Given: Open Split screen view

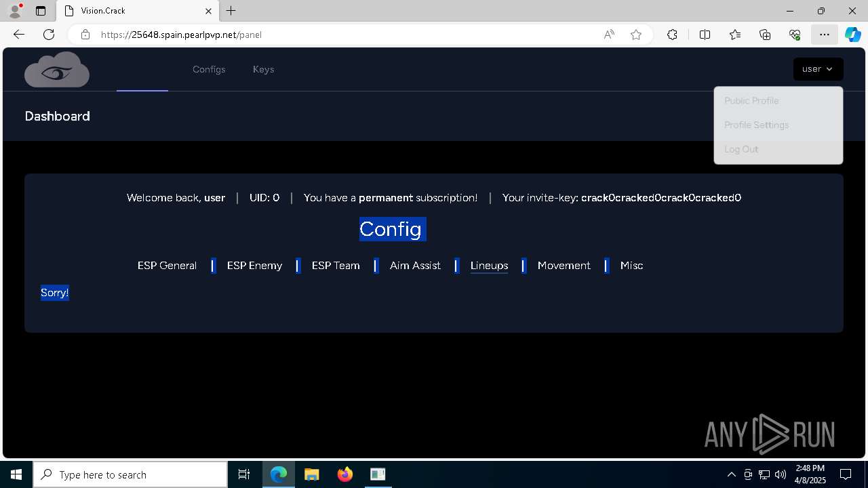Looking at the screenshot, I should (705, 35).
